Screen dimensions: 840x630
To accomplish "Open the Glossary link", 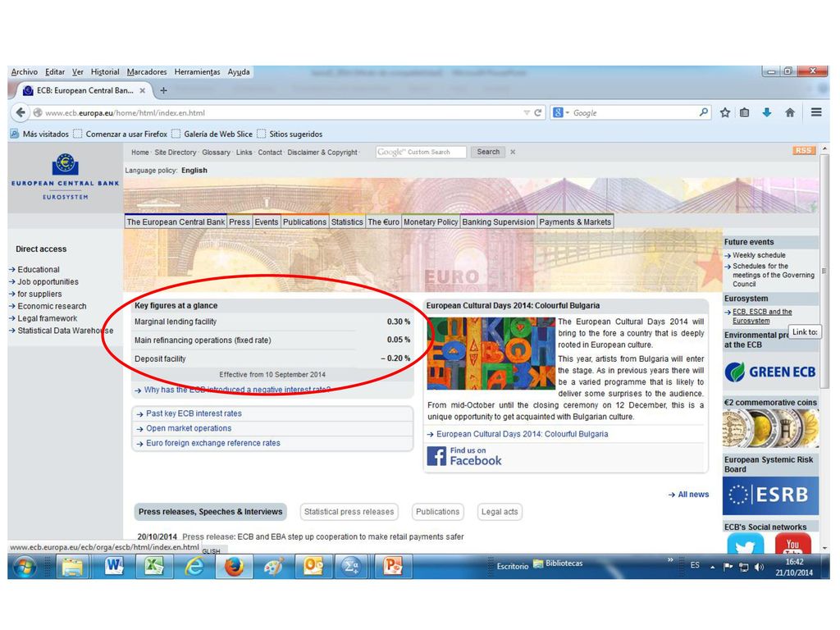I will tap(216, 152).
